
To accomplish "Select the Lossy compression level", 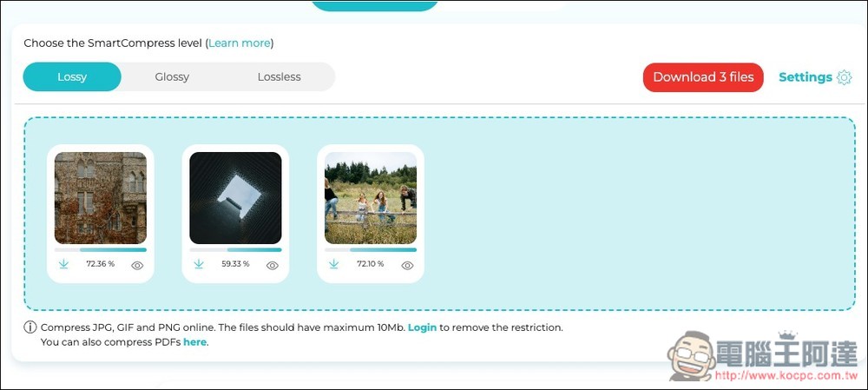I will pos(72,77).
